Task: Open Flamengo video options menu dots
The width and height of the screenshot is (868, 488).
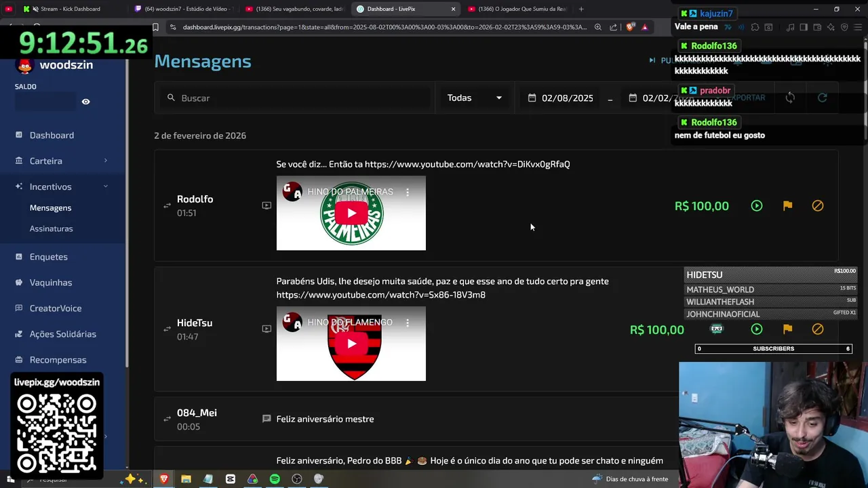Action: click(408, 322)
